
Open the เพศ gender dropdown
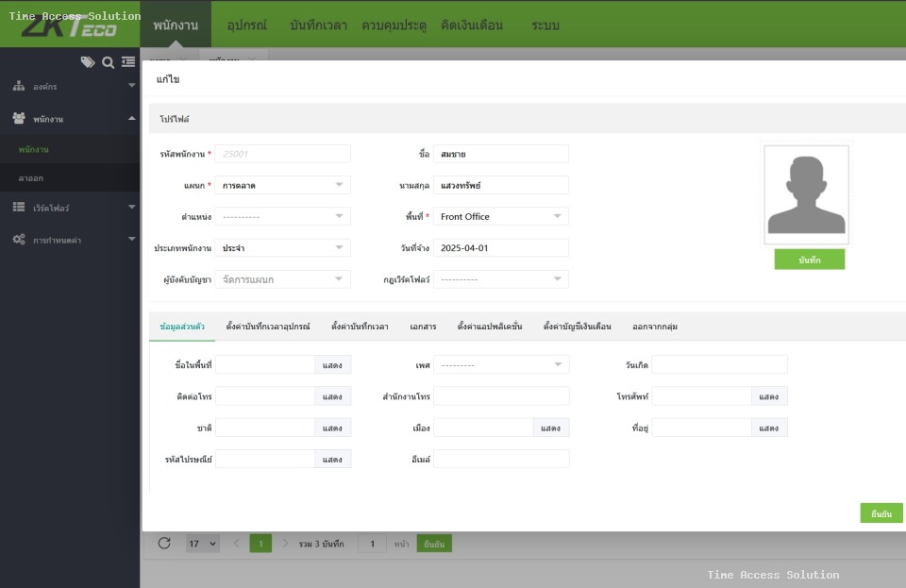click(500, 364)
